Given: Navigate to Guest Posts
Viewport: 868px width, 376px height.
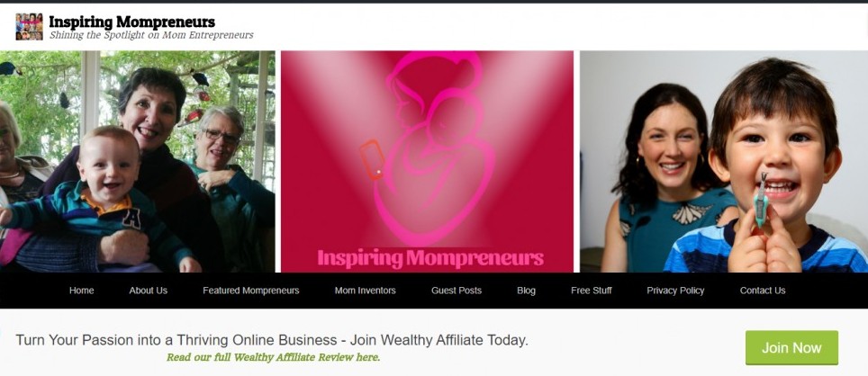Looking at the screenshot, I should (x=457, y=291).
